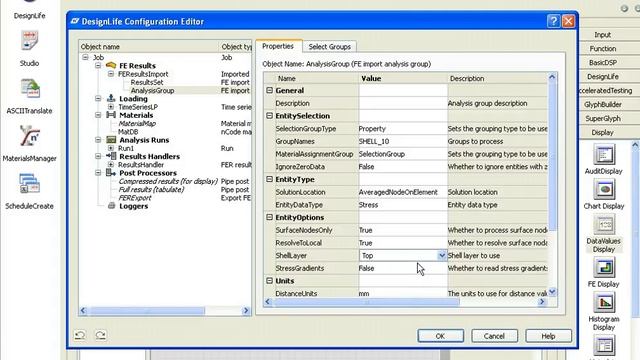Viewport: 640px width, 360px height.
Task: Open the Function palette category
Action: [602, 49]
